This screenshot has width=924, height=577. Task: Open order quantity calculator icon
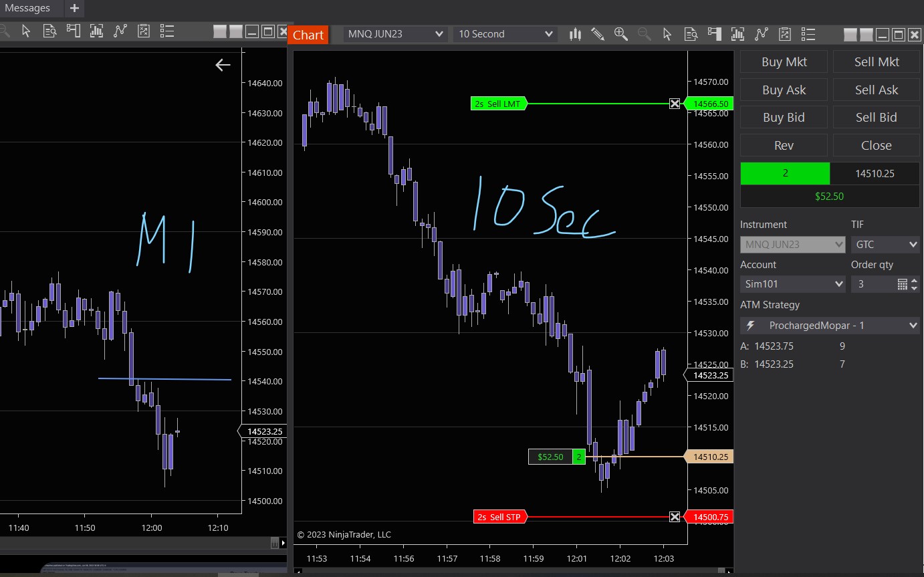(x=903, y=284)
